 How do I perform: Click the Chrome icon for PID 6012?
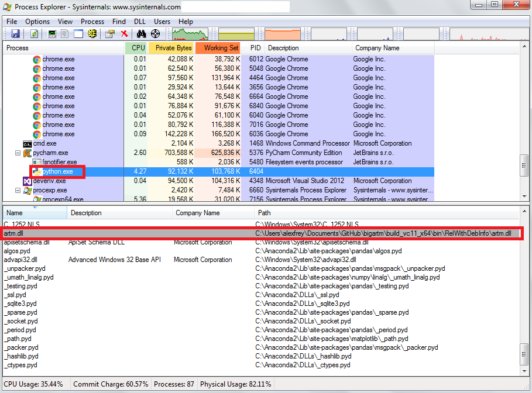[37, 59]
